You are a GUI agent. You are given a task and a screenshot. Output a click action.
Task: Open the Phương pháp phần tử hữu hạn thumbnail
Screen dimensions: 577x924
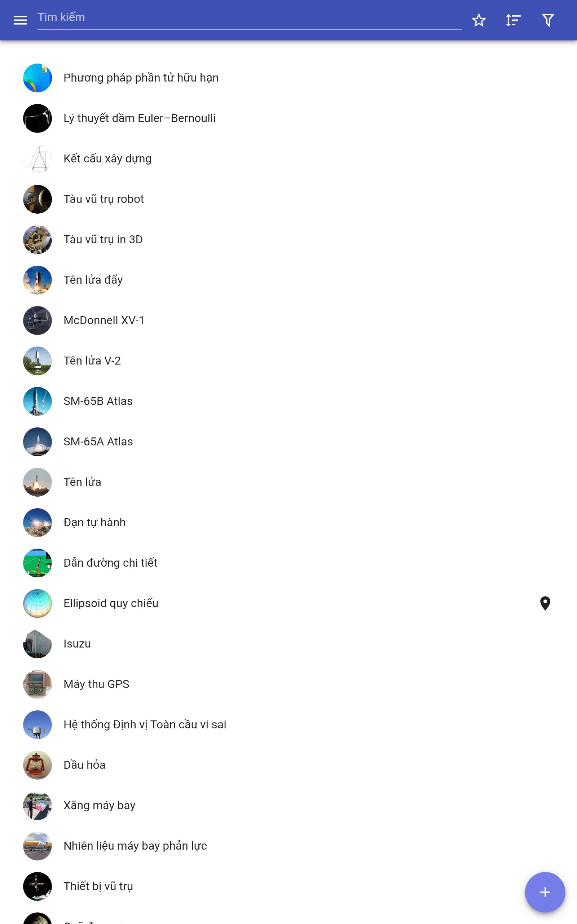[38, 78]
